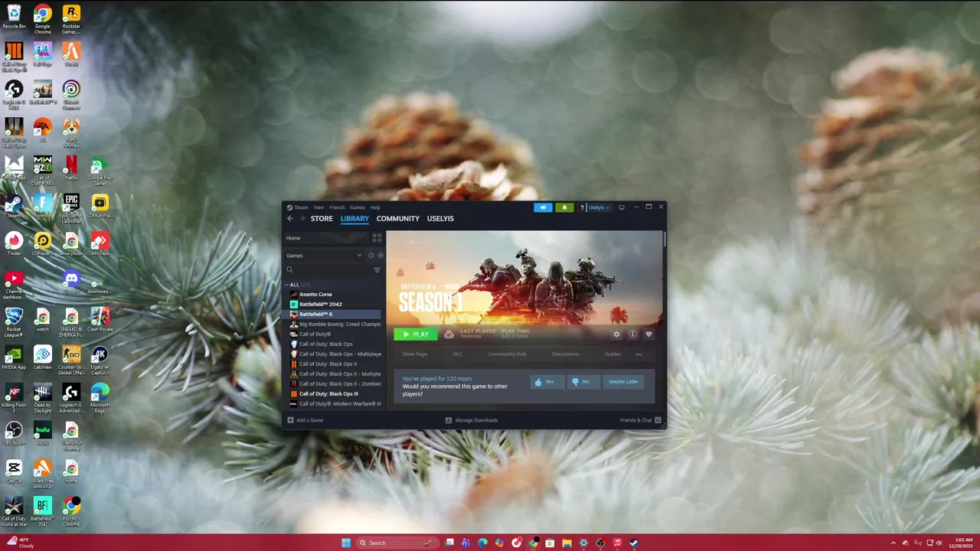Open Battlefield 6 settings gear icon
Image resolution: width=980 pixels, height=551 pixels.
pos(616,334)
